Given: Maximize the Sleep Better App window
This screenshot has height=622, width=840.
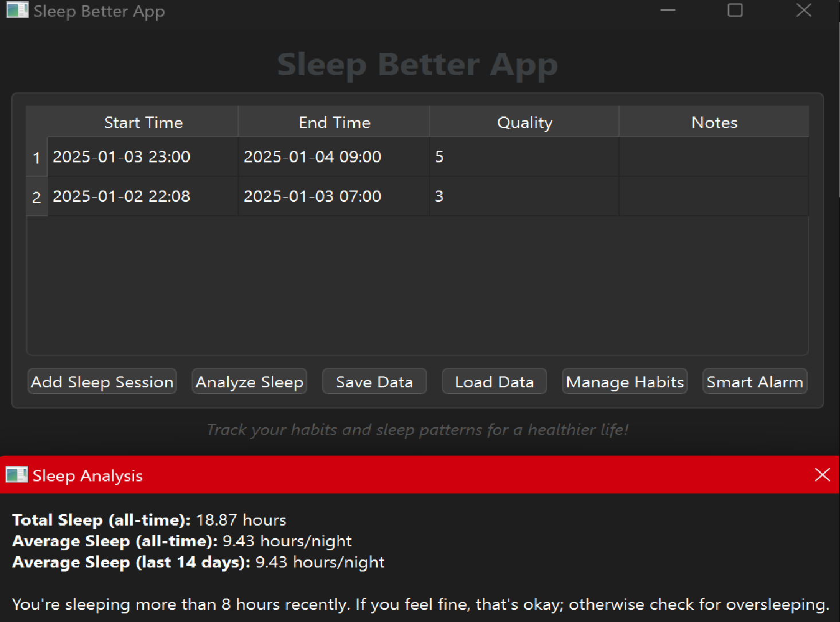Looking at the screenshot, I should click(x=735, y=10).
